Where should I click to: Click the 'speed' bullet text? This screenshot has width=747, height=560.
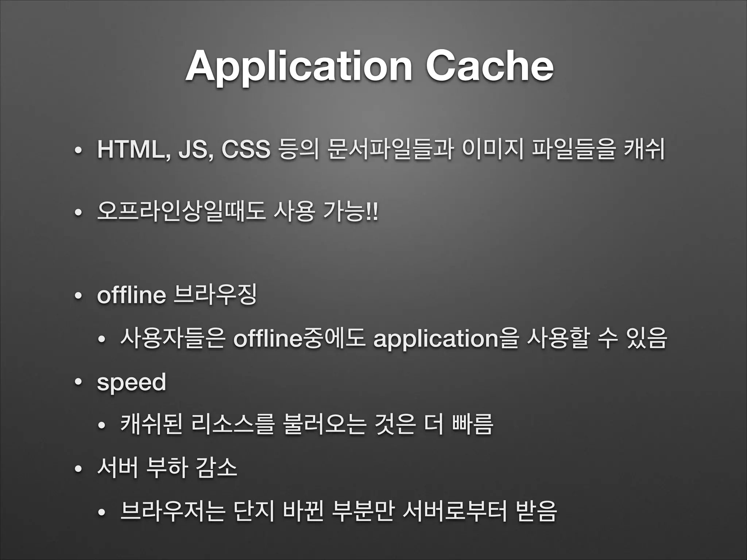pos(132,383)
